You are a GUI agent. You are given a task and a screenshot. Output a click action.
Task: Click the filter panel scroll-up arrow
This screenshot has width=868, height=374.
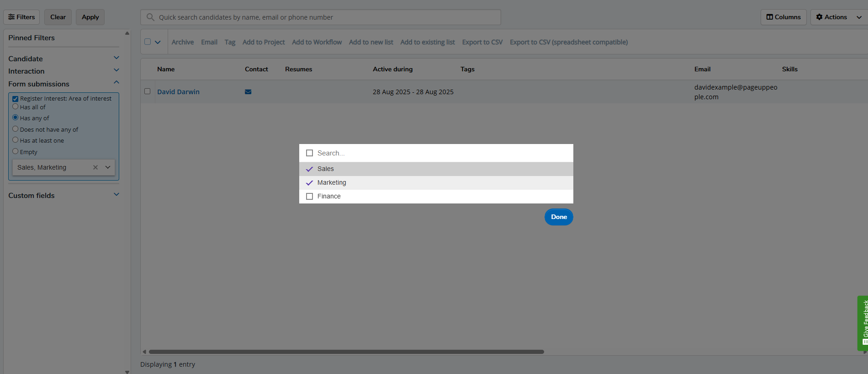pyautogui.click(x=127, y=33)
